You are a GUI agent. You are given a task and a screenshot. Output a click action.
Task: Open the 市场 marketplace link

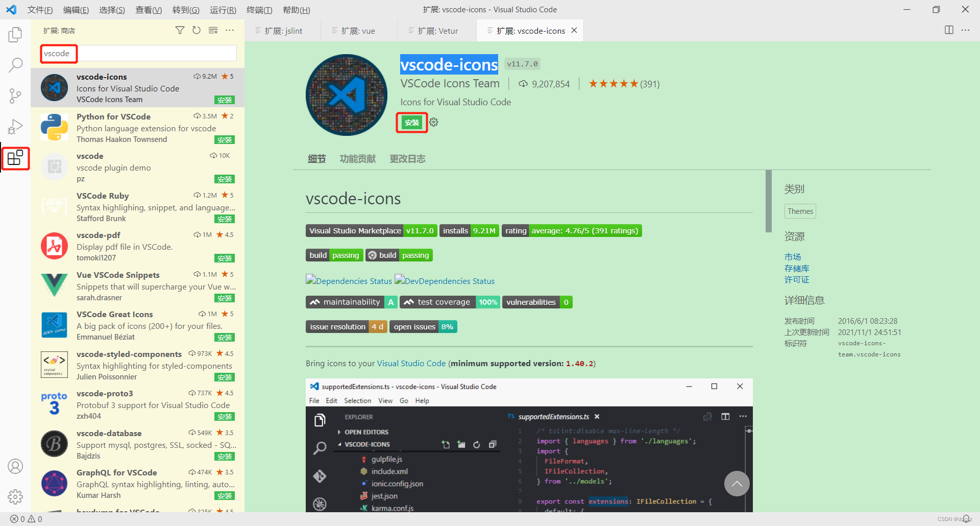(x=793, y=257)
